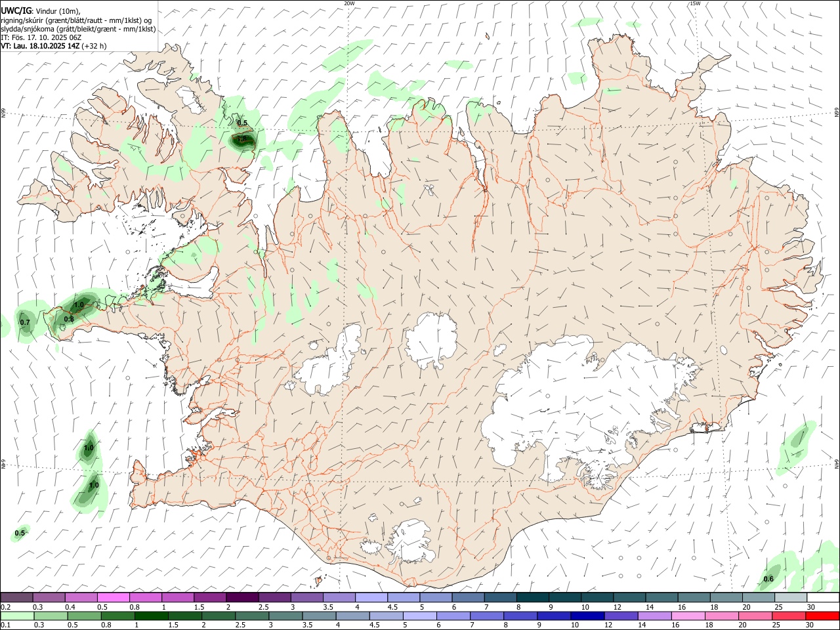Click the 0.5 map label above 1.8
Image resolution: width=840 pixels, height=630 pixels.
coord(242,123)
